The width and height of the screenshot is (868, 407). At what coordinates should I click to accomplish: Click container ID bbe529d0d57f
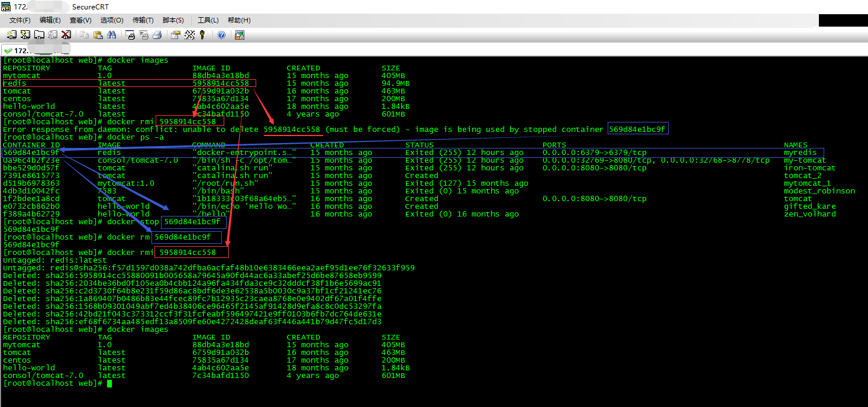pyautogui.click(x=31, y=168)
